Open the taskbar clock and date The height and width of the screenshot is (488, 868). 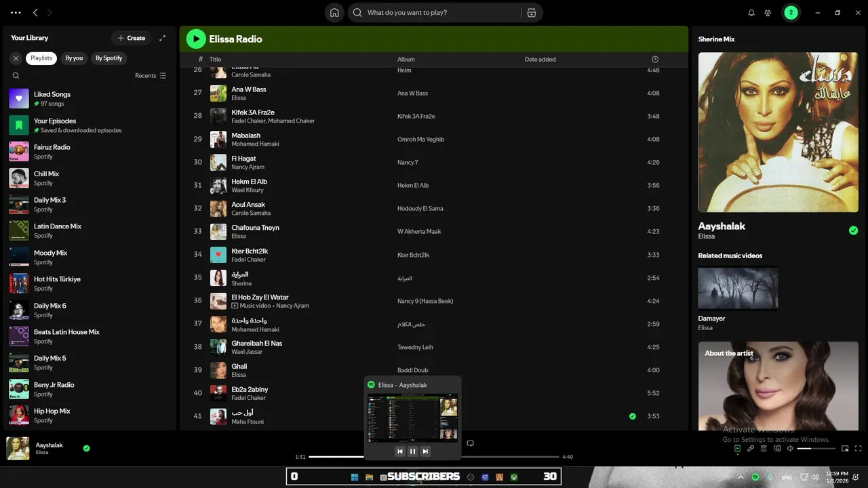pyautogui.click(x=837, y=477)
